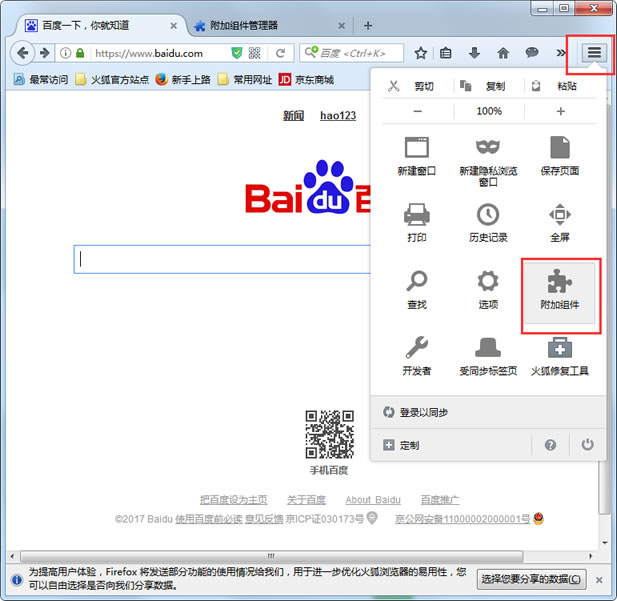Image resolution: width=617 pixels, height=601 pixels.
Task: Go to the home page icon
Action: click(x=503, y=53)
